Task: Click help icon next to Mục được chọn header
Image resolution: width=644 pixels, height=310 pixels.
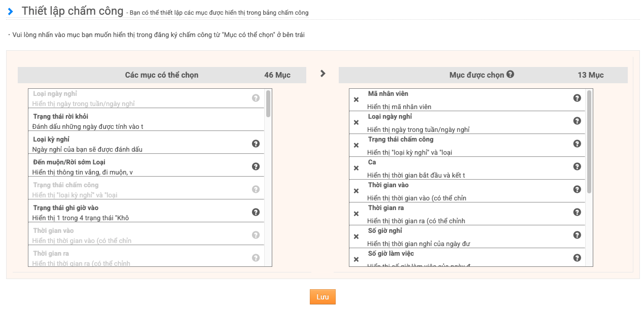Action: pos(510,74)
